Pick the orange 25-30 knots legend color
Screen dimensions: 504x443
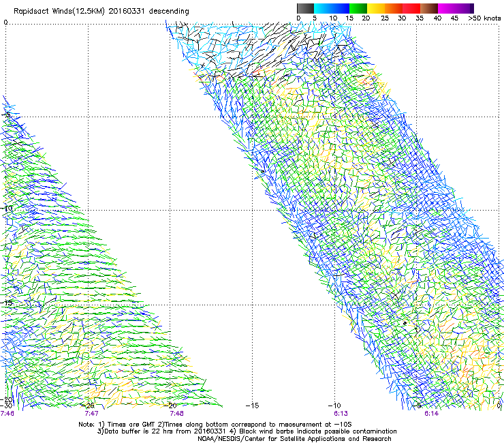click(394, 8)
